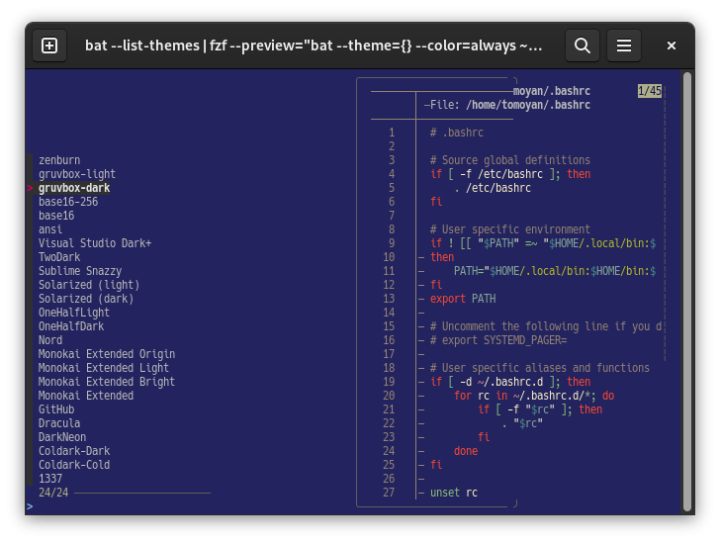Choose Solarized (light) in list
This screenshot has width=720, height=543.
coord(89,285)
